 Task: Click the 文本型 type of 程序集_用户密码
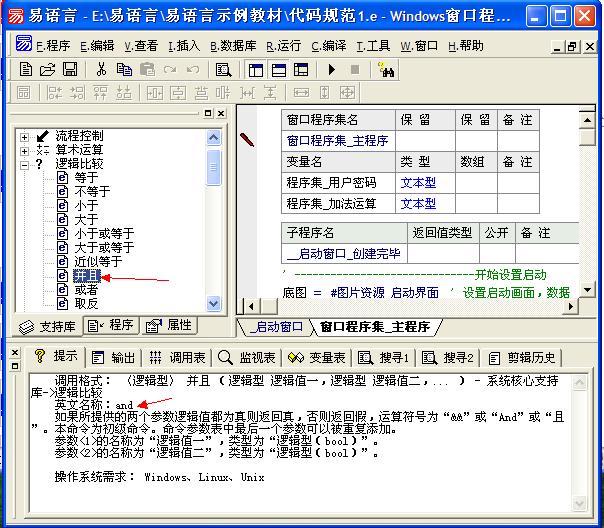[418, 183]
